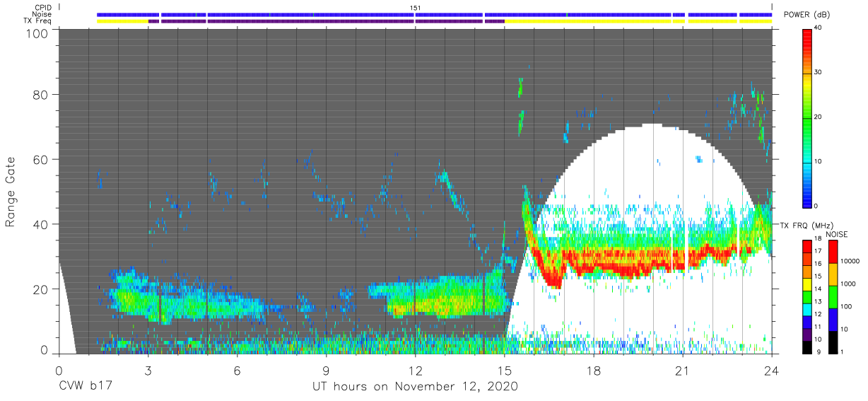Click the 'UT hours on November 12, 2020' caption
This screenshot has height=401, width=868.
416,387
